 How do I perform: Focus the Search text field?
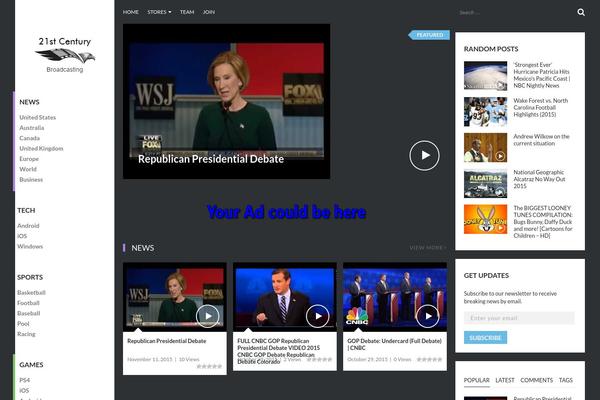tap(515, 12)
